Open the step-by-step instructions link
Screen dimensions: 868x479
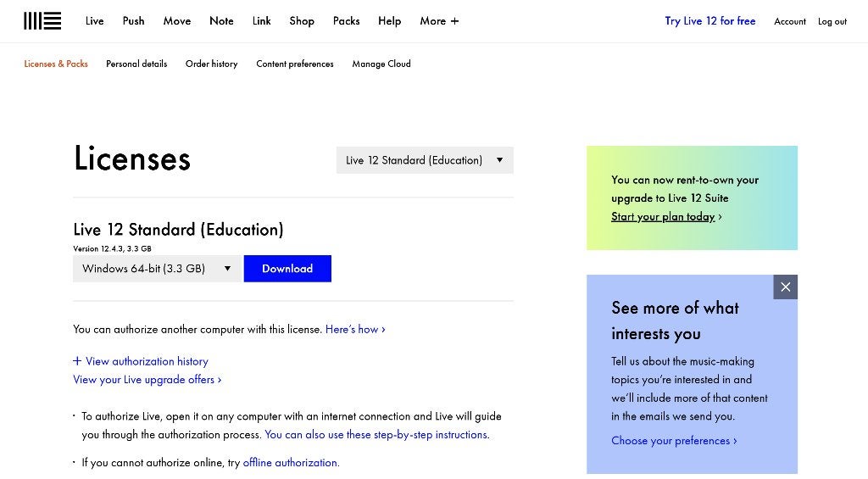[376, 435]
